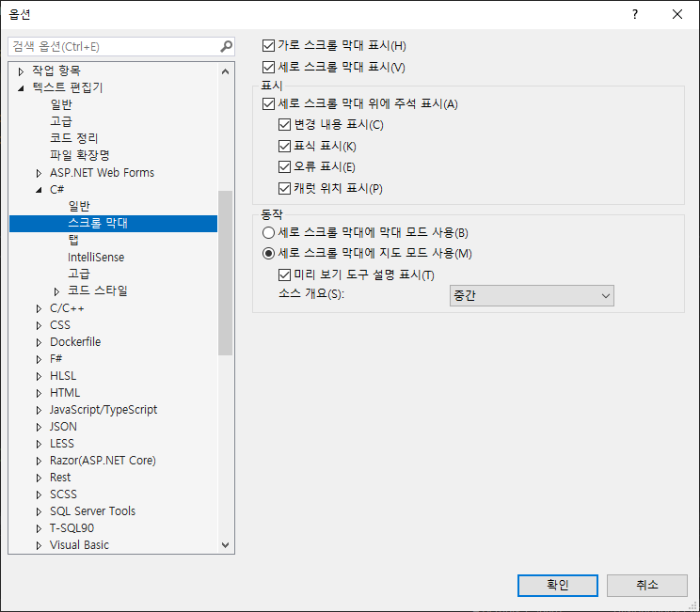700x612 pixels.
Task: Uncheck 변경 내용 표시(C)
Action: (x=284, y=124)
